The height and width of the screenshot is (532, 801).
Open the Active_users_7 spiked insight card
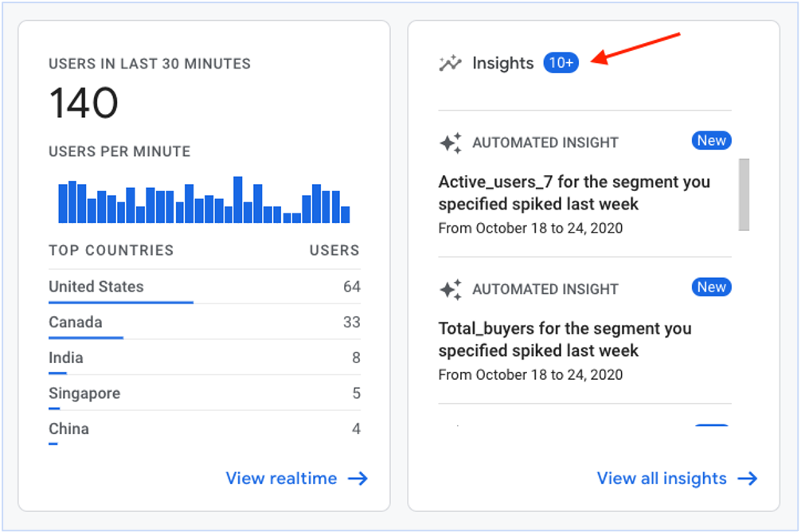click(573, 194)
